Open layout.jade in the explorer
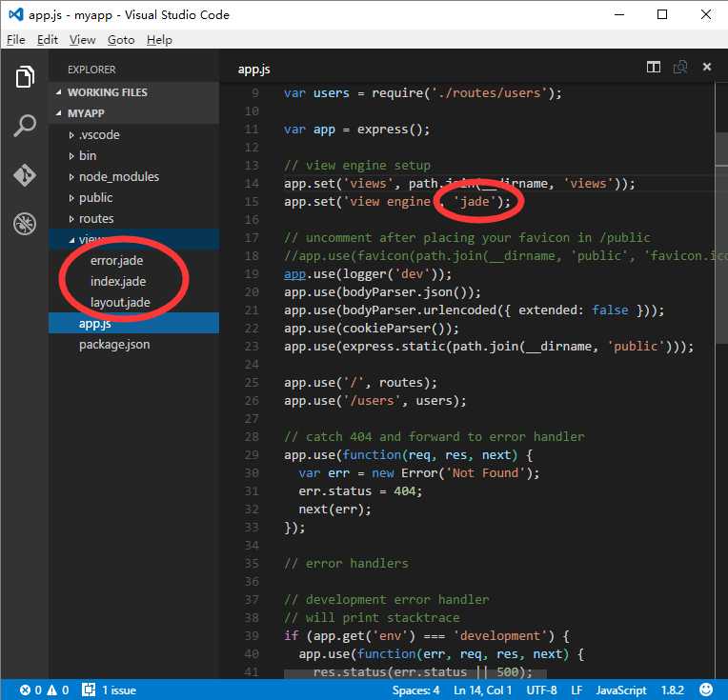The image size is (728, 700). coord(120,302)
